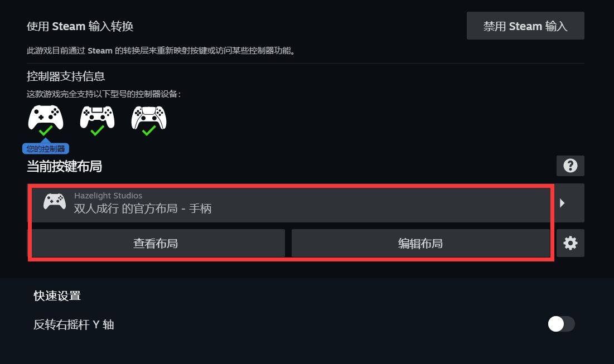Click the gamepad icon beside Hazelight Studios
This screenshot has width=614, height=364.
click(x=55, y=202)
